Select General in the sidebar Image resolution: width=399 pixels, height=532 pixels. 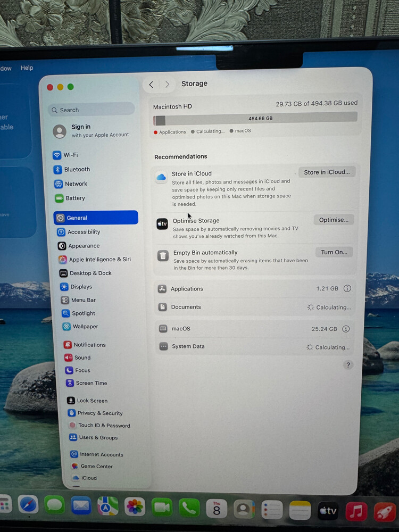(96, 218)
